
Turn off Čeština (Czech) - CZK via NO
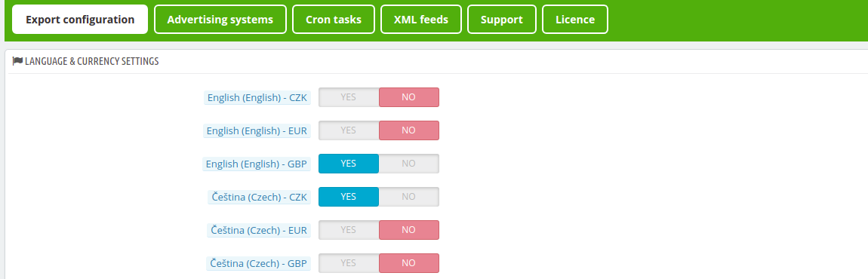[x=409, y=197]
